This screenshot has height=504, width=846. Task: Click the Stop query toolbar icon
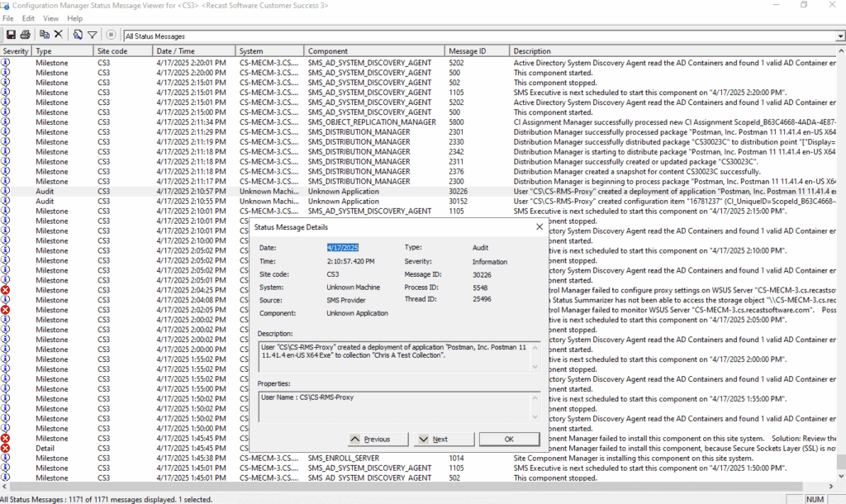pyautogui.click(x=111, y=35)
